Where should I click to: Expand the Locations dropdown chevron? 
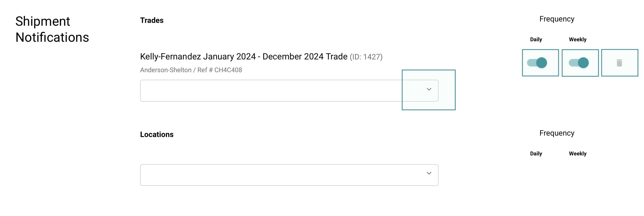point(429,173)
